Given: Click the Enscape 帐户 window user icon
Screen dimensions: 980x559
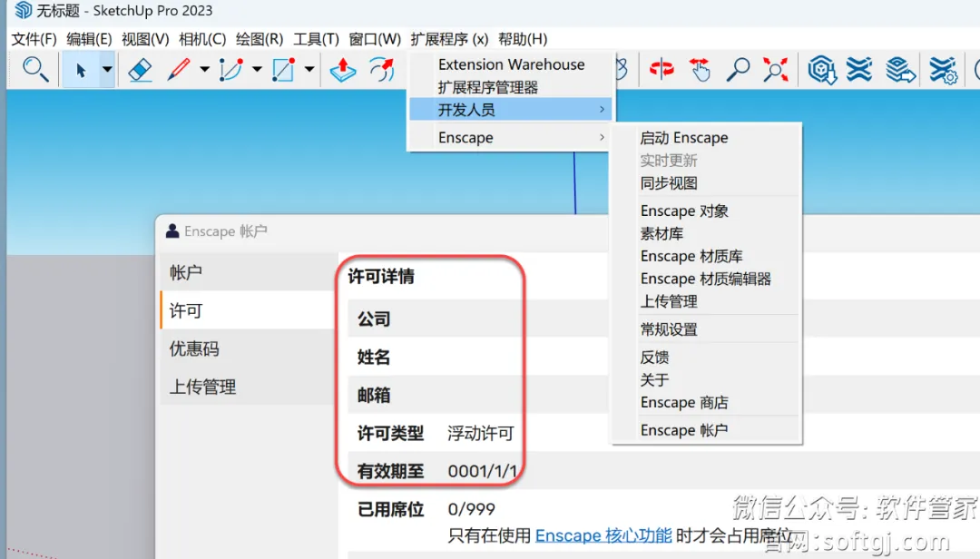Looking at the screenshot, I should 172,230.
